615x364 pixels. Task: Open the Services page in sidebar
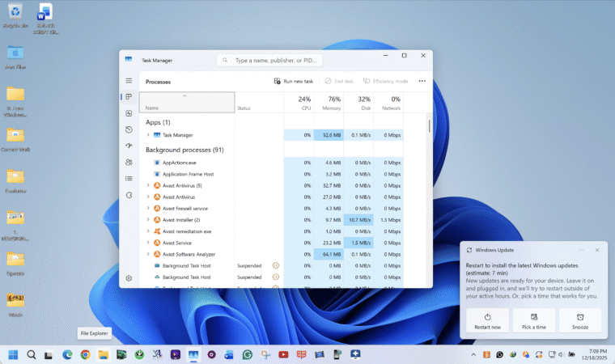129,195
